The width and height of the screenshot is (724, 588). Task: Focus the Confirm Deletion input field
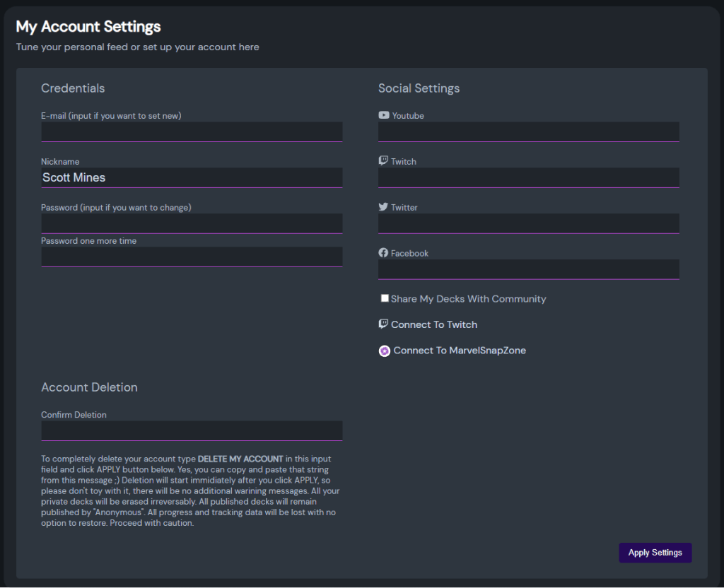tap(192, 430)
